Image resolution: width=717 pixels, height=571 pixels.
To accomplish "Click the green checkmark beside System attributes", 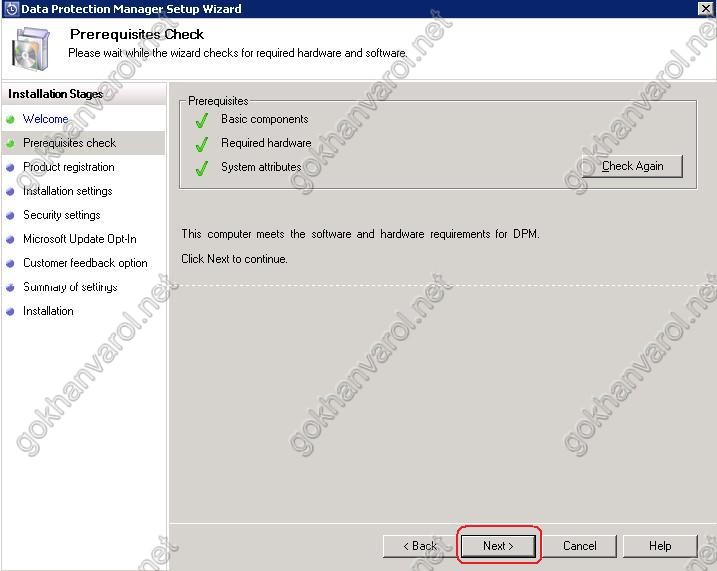I will (202, 168).
